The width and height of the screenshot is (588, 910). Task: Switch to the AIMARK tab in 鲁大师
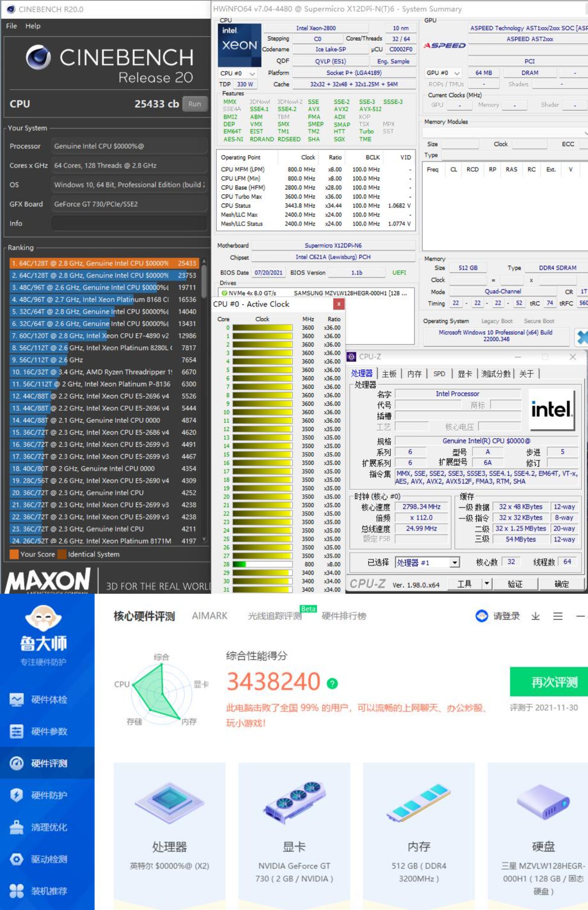tap(210, 616)
